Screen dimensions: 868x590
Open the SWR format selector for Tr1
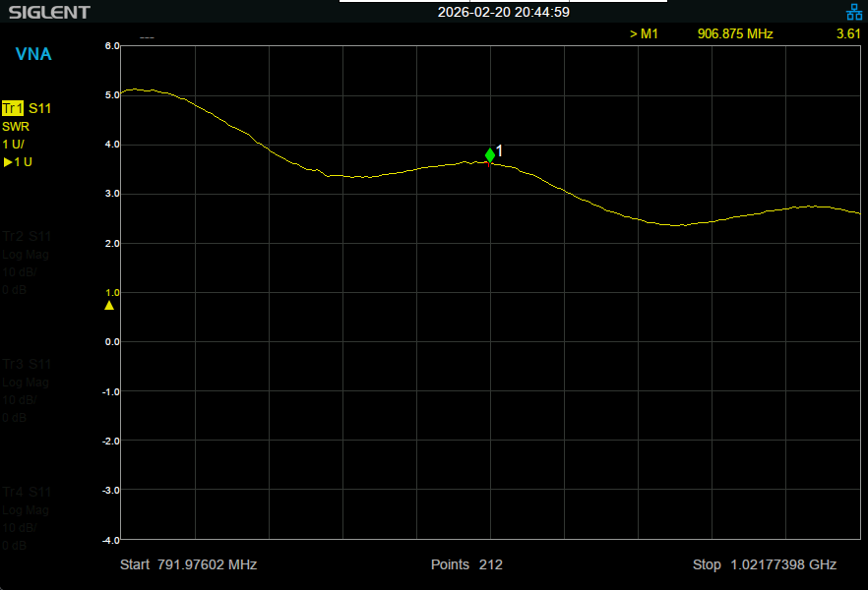16,127
